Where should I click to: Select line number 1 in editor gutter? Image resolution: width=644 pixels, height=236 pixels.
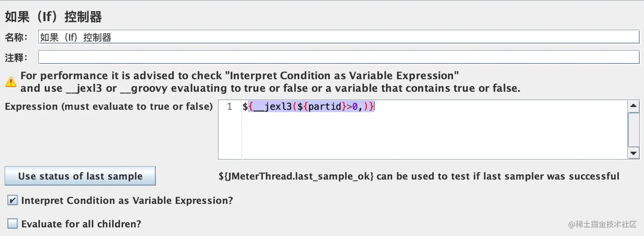230,107
